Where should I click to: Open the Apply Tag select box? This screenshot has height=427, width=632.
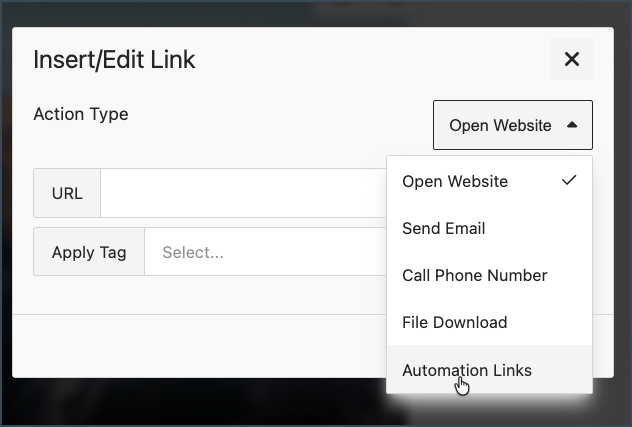coord(265,252)
